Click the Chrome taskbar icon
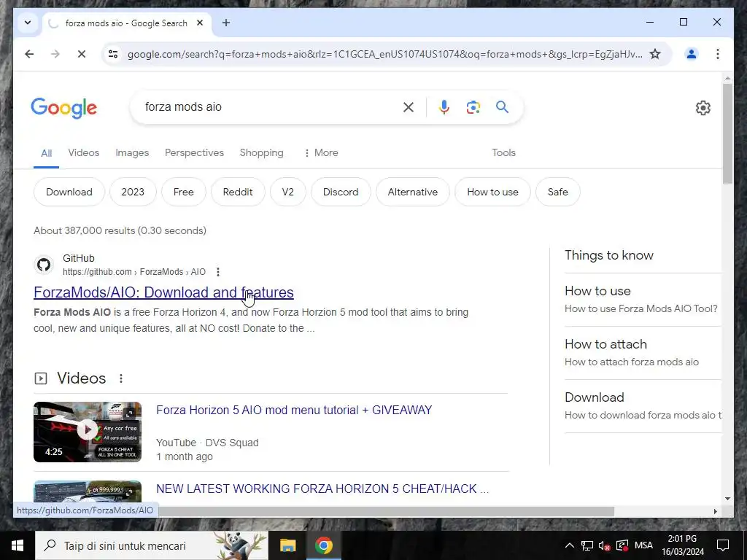Image resolution: width=747 pixels, height=560 pixels. (323, 545)
